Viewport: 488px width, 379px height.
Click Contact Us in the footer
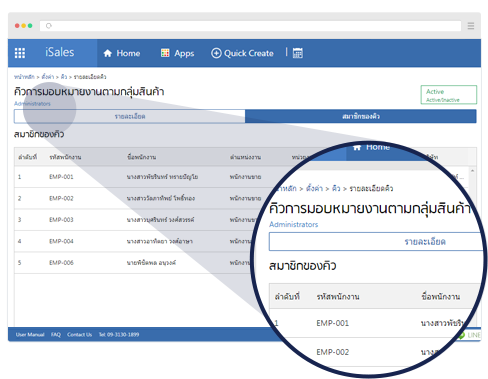[x=79, y=334]
